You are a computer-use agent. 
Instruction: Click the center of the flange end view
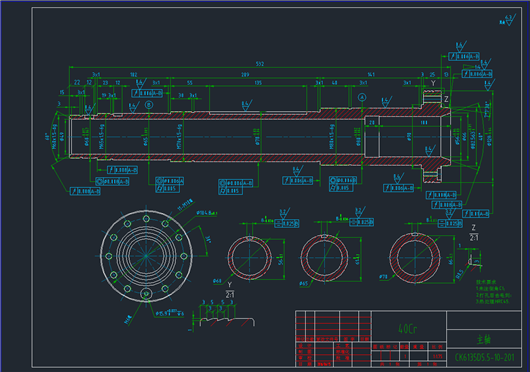coord(146,256)
